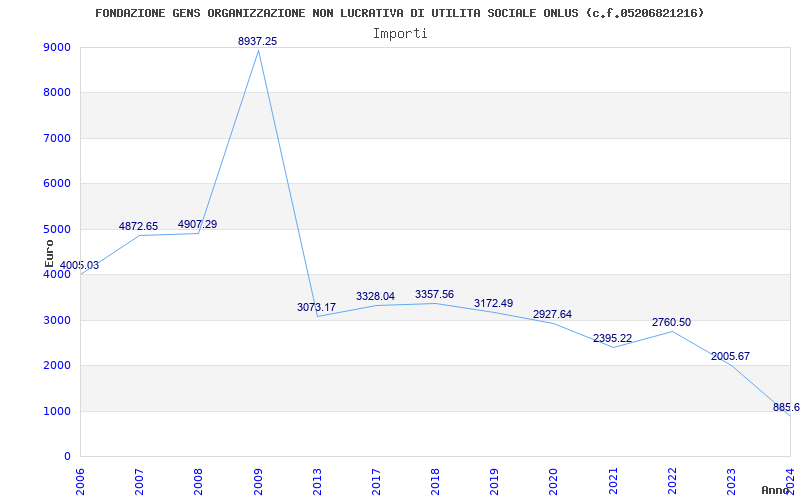Select the 4872.65 data label
800x500 pixels.
pos(138,226)
